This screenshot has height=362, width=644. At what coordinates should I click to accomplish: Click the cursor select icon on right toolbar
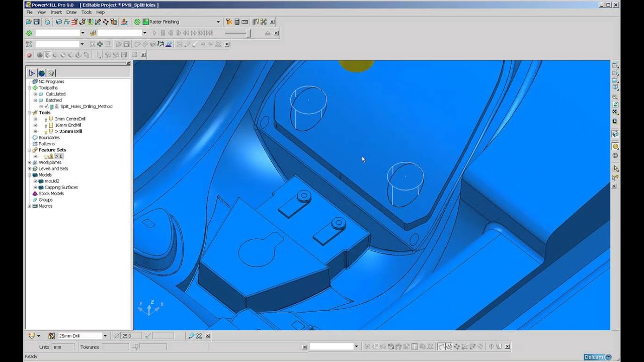click(x=615, y=168)
